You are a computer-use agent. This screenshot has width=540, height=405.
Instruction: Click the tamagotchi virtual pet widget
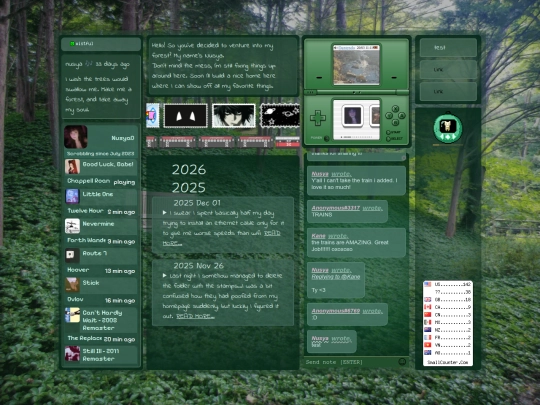click(x=448, y=128)
